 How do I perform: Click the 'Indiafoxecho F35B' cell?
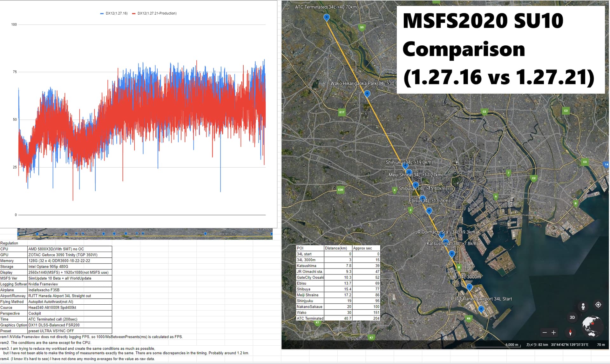[x=70, y=290]
